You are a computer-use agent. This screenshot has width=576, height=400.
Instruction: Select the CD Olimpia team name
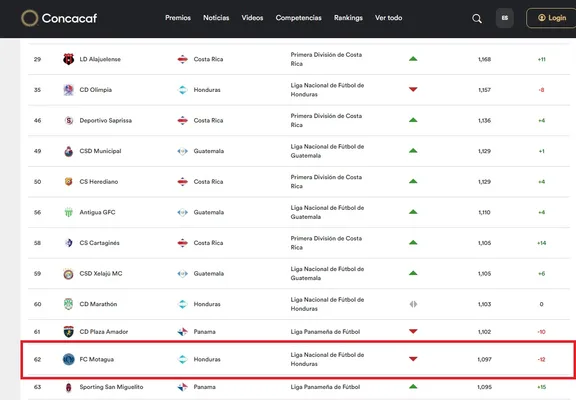tap(96, 90)
